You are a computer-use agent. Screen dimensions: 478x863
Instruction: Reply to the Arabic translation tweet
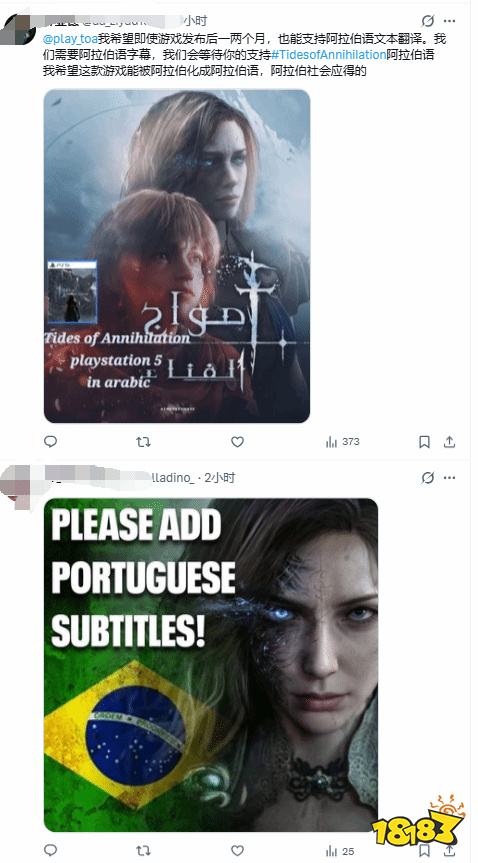point(50,441)
